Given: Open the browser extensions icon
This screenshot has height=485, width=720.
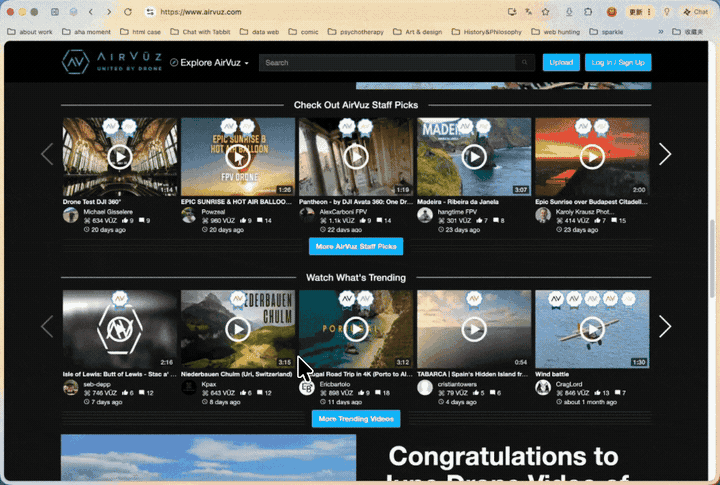Looking at the screenshot, I should [x=588, y=12].
